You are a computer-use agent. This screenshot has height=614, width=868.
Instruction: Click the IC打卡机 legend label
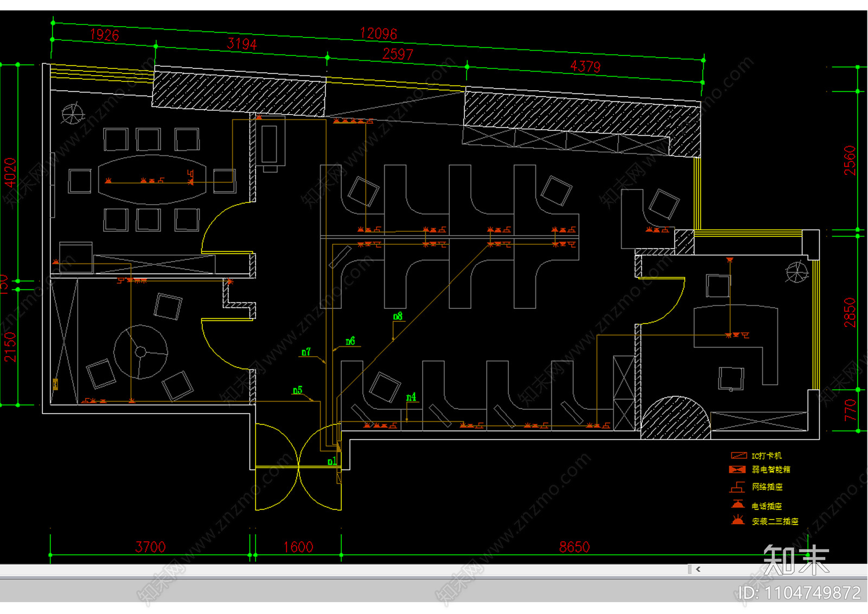pos(767,456)
